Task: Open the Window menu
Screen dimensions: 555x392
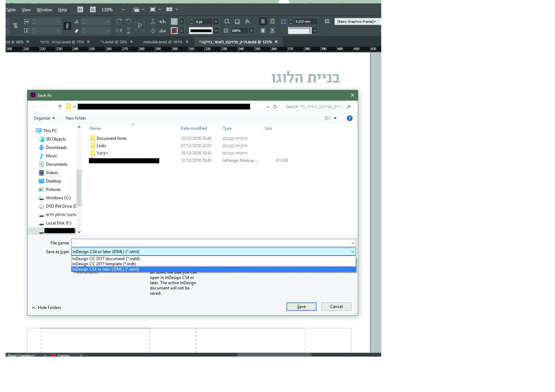Action: 44,10
